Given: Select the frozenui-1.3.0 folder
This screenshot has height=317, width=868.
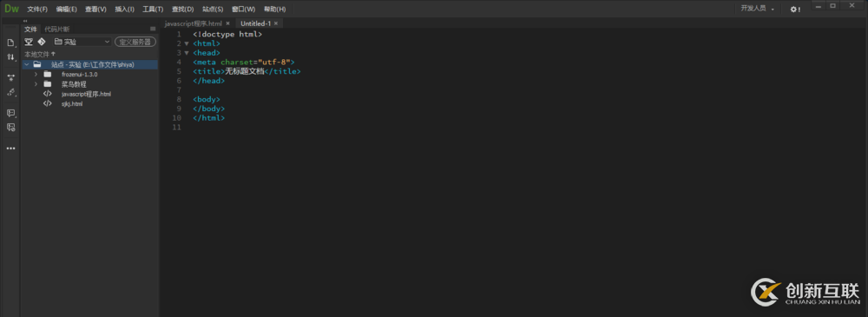Looking at the screenshot, I should pyautogui.click(x=79, y=75).
